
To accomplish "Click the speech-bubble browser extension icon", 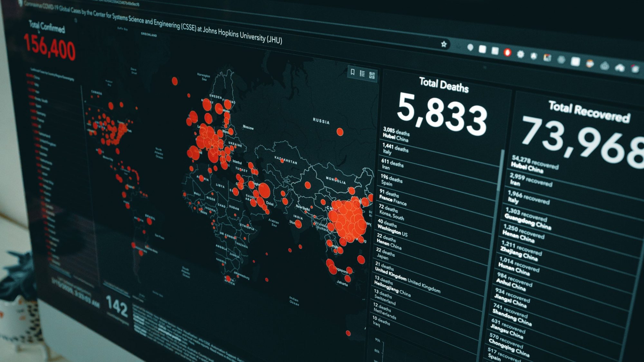I will [x=470, y=48].
